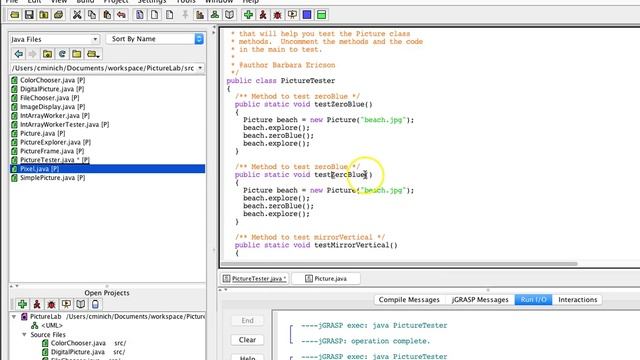The height and width of the screenshot is (360, 640).
Task: Click the Copy icon in toolbar
Action: [x=92, y=15]
